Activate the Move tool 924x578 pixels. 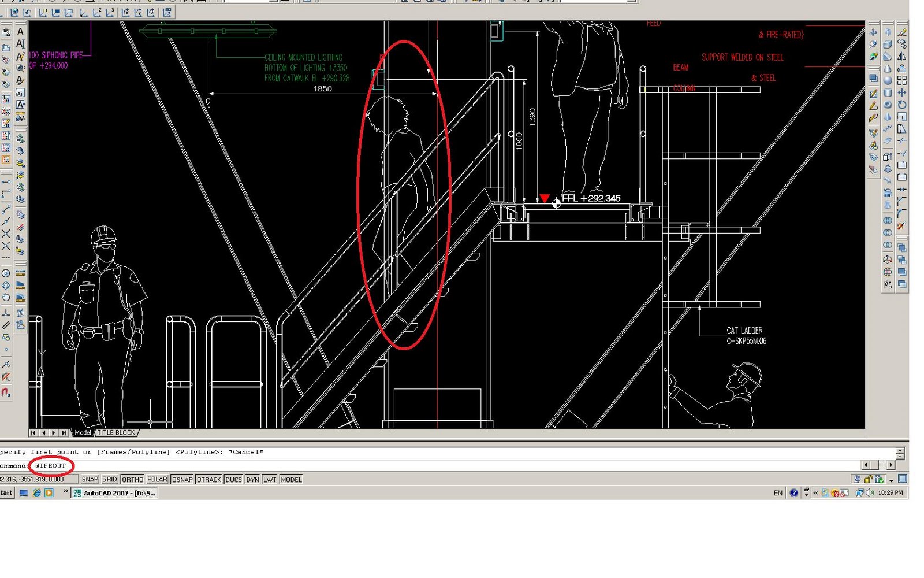(x=902, y=92)
